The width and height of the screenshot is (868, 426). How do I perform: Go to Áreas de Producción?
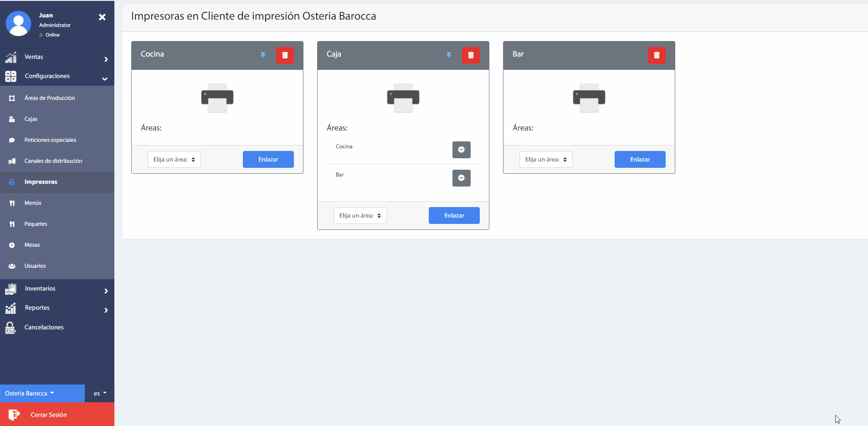50,98
